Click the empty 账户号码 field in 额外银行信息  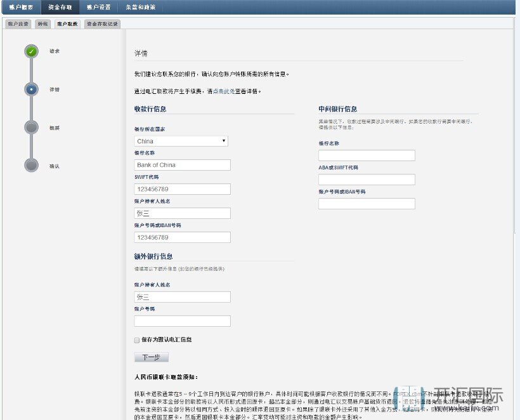click(183, 321)
